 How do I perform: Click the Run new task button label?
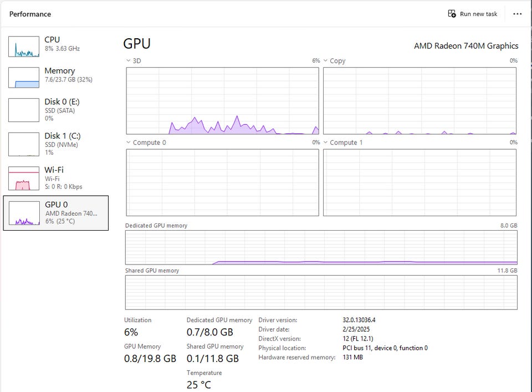tap(478, 14)
